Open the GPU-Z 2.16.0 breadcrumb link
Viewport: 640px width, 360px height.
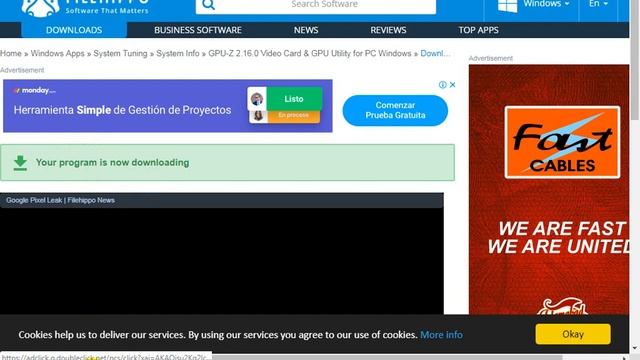pyautogui.click(x=310, y=53)
